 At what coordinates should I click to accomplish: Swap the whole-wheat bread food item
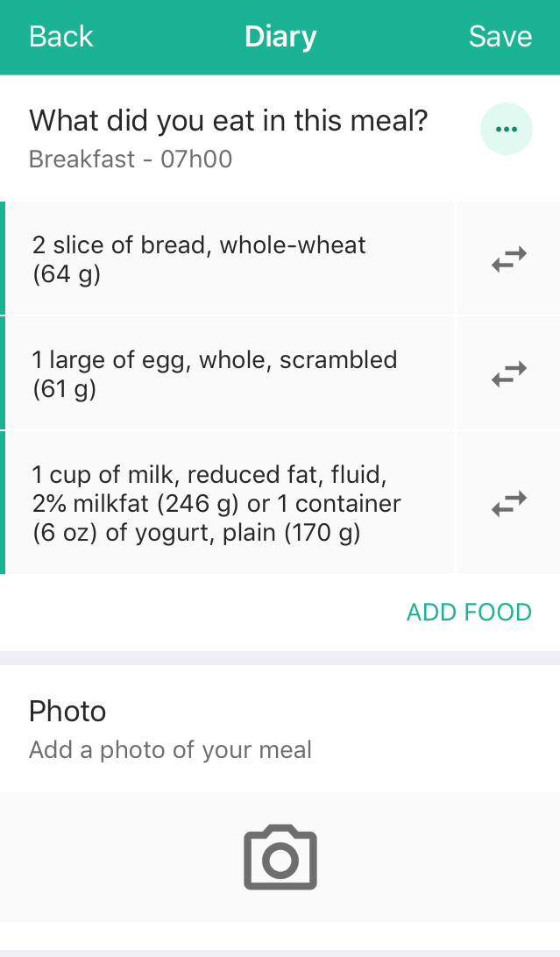tap(507, 258)
